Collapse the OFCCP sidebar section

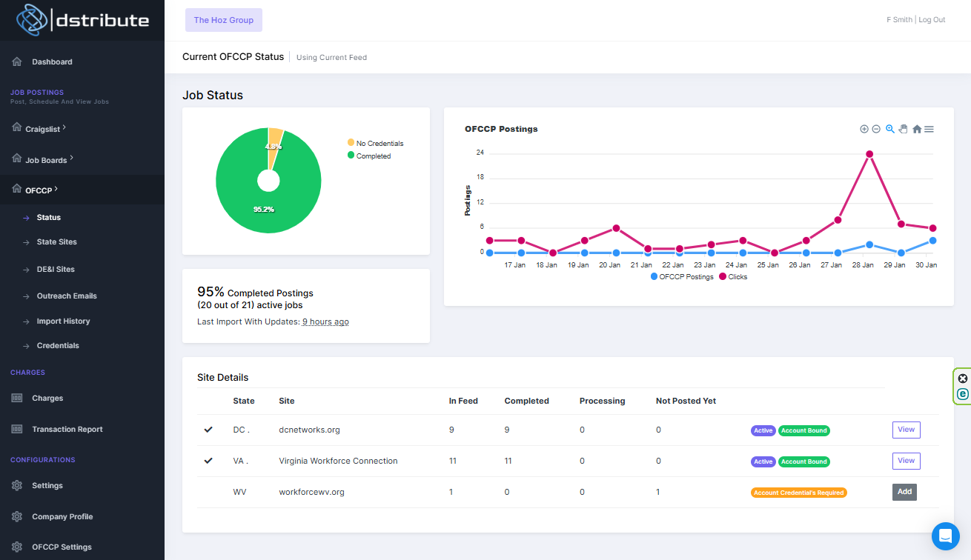[41, 190]
